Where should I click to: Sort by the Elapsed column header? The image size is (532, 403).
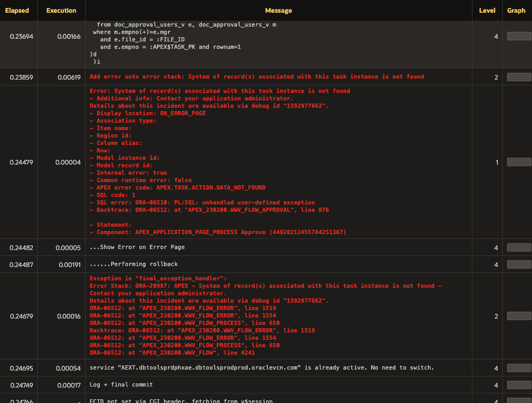(x=17, y=11)
